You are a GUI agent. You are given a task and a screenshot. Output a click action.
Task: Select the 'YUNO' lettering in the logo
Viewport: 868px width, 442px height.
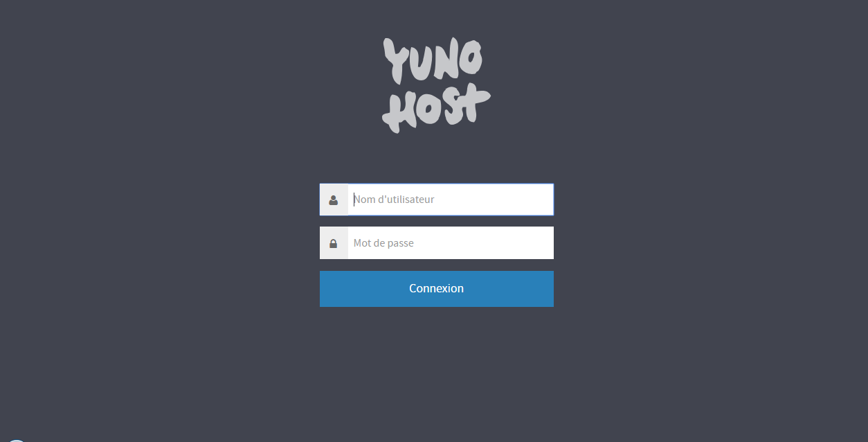point(433,59)
